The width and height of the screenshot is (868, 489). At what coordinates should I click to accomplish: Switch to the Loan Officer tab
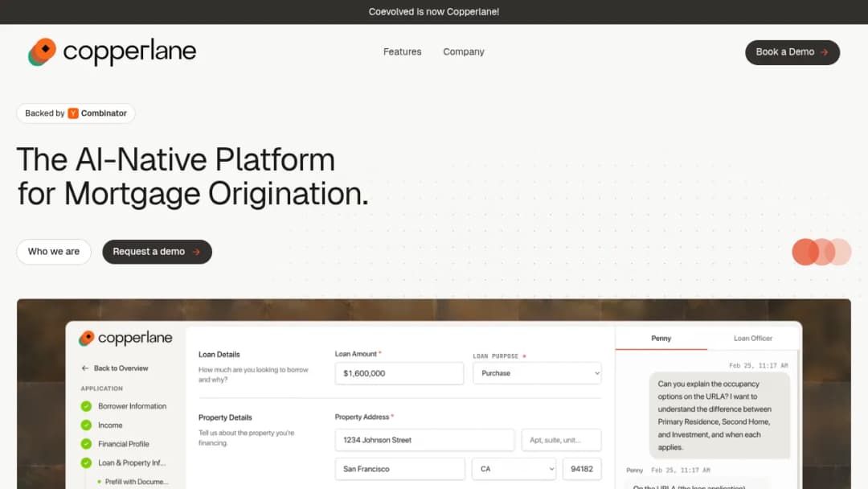pyautogui.click(x=753, y=339)
